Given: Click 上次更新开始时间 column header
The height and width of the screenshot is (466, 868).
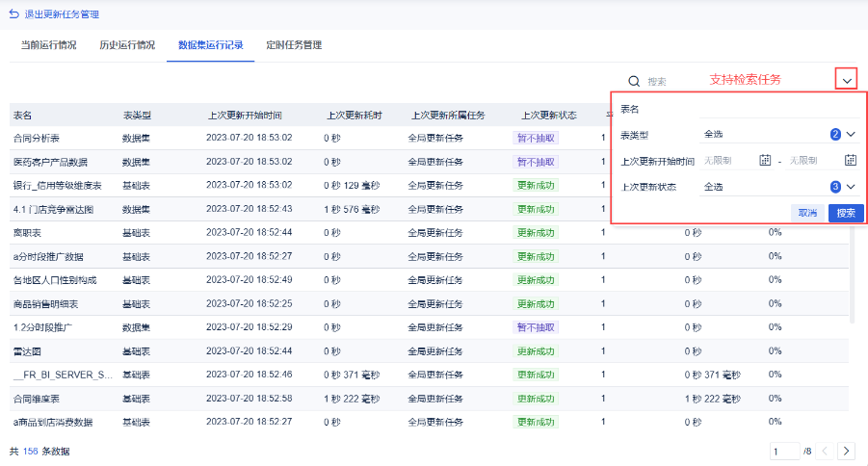Looking at the screenshot, I should coord(245,116).
